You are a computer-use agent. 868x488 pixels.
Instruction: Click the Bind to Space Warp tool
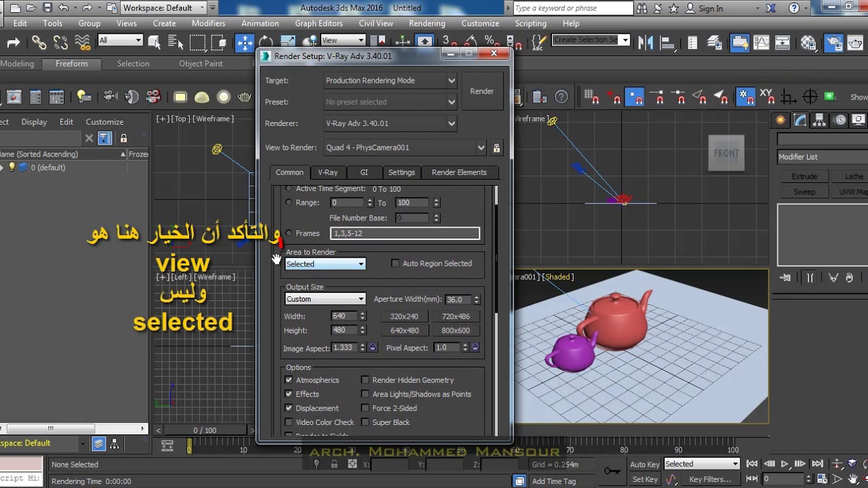tap(82, 43)
